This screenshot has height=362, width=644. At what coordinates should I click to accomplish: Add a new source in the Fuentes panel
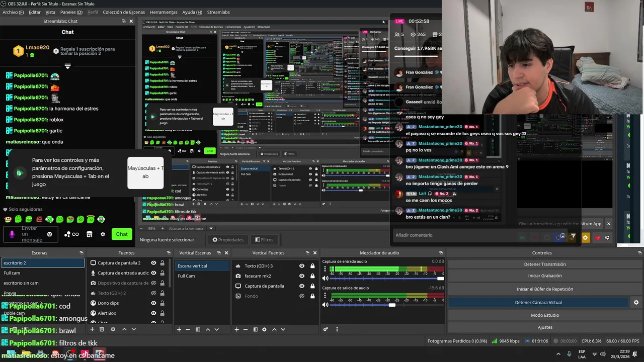click(92, 329)
